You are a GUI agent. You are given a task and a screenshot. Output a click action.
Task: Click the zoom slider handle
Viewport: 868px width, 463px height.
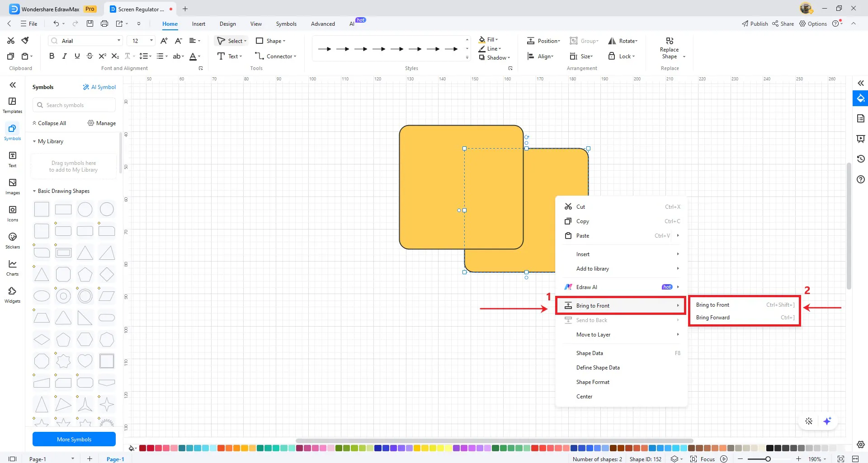(768, 459)
